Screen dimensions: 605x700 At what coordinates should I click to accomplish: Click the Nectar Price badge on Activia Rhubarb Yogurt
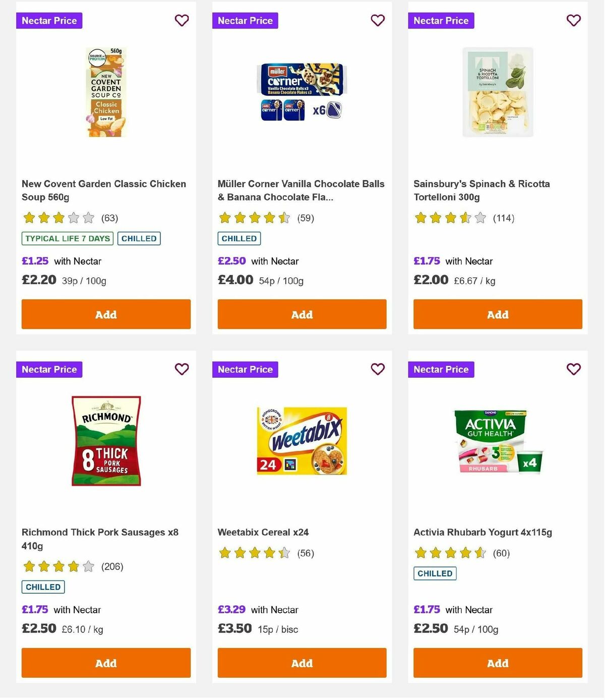tap(441, 369)
